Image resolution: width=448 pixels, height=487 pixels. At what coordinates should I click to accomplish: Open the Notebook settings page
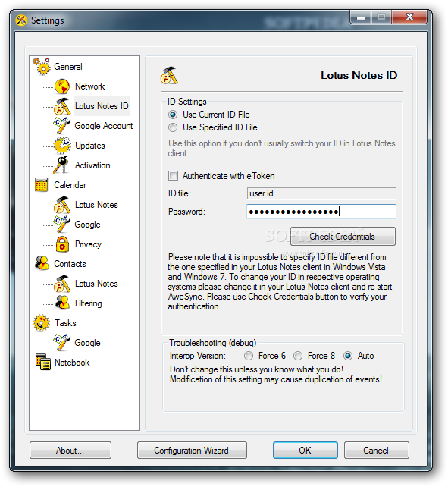(72, 363)
